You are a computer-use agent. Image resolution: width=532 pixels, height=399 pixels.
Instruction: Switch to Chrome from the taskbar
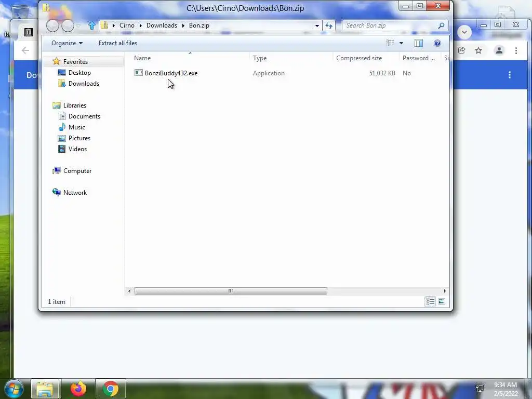click(111, 389)
